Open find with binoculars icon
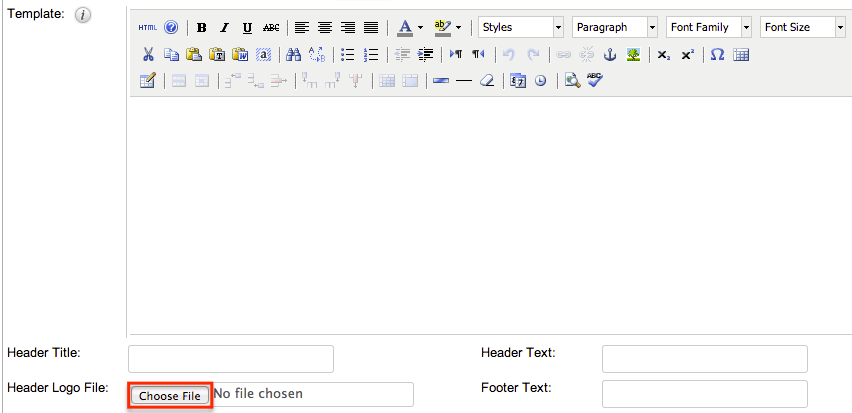 [x=293, y=54]
